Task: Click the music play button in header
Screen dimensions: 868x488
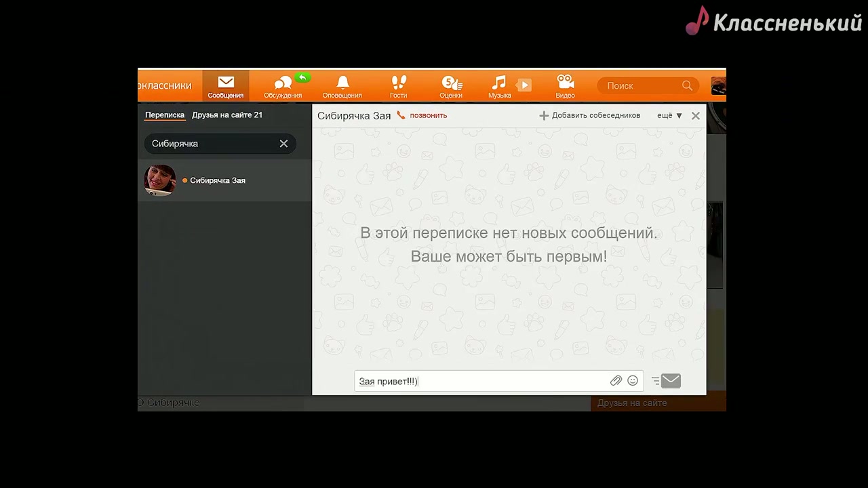Action: click(524, 85)
